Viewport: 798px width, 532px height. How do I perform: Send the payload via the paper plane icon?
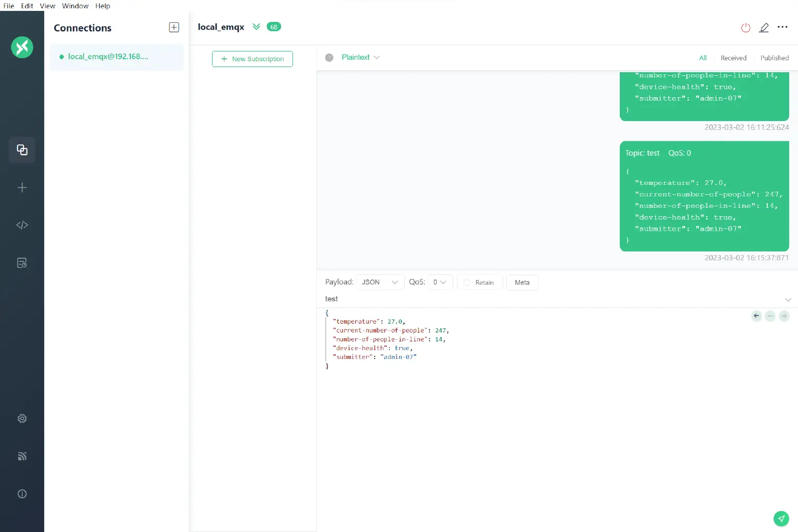781,518
